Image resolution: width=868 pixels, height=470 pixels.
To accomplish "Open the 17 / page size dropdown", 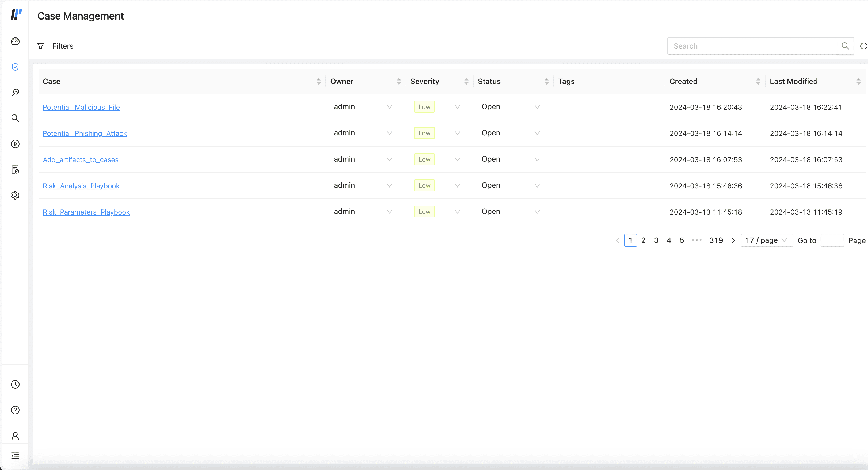I will point(767,240).
